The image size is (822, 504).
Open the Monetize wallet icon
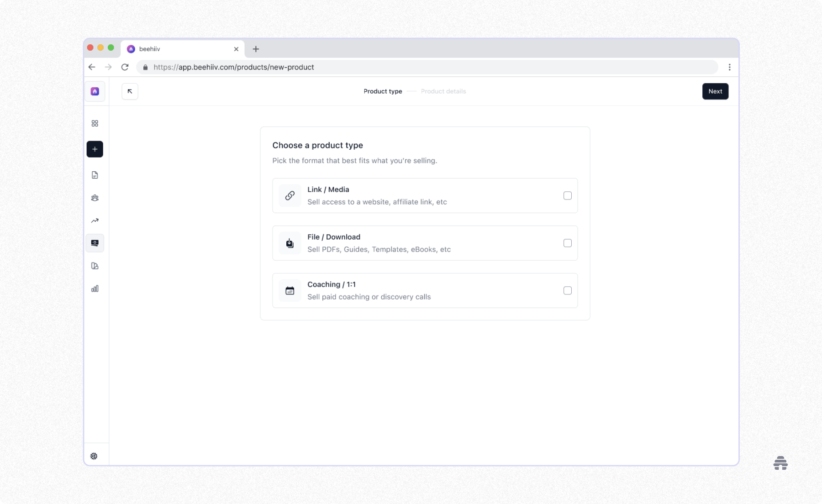pyautogui.click(x=95, y=243)
